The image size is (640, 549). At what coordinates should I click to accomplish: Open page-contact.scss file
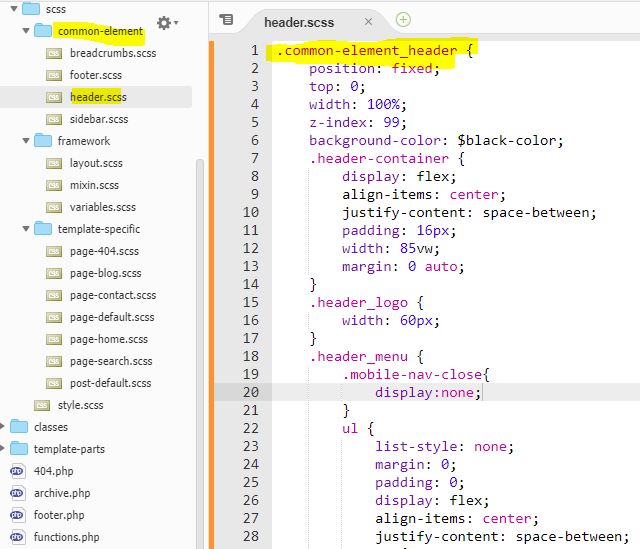(x=113, y=295)
